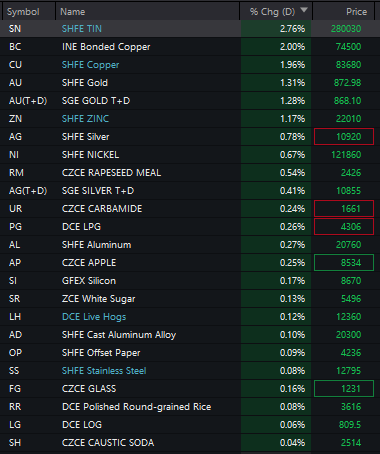Viewport: 380px width, 454px height.
Task: Click the boxed price 1661
Action: pos(344,209)
